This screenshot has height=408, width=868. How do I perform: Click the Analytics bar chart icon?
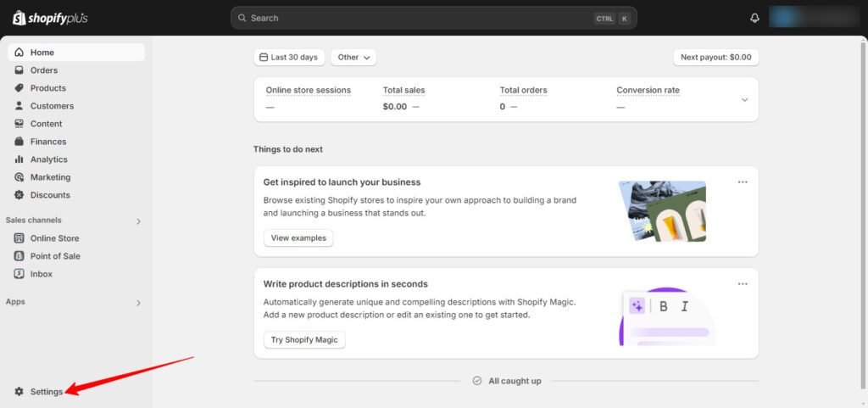[19, 159]
